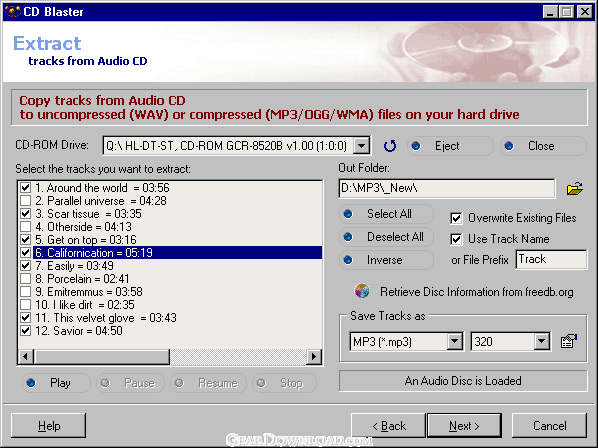Select the Californication track row

click(x=178, y=252)
